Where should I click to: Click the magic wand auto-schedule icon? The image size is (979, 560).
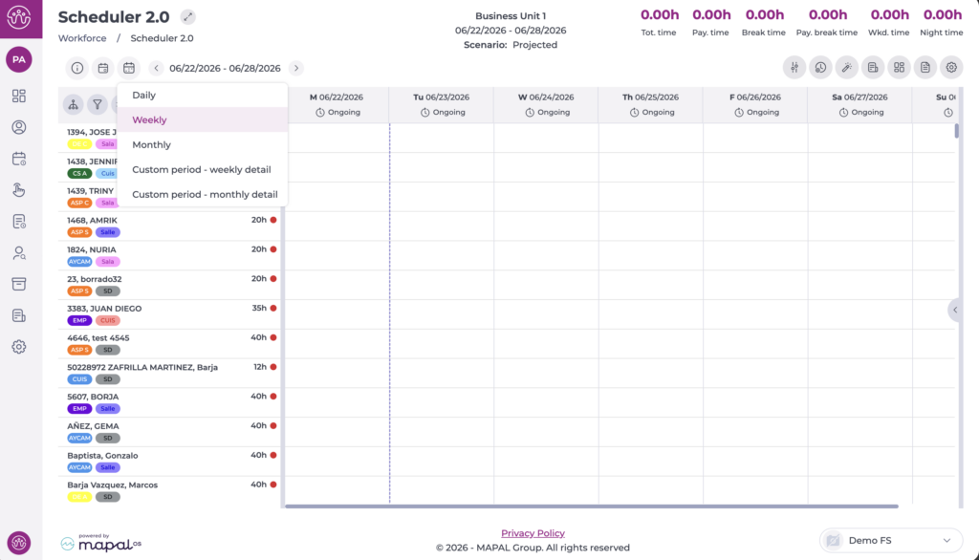pyautogui.click(x=847, y=68)
